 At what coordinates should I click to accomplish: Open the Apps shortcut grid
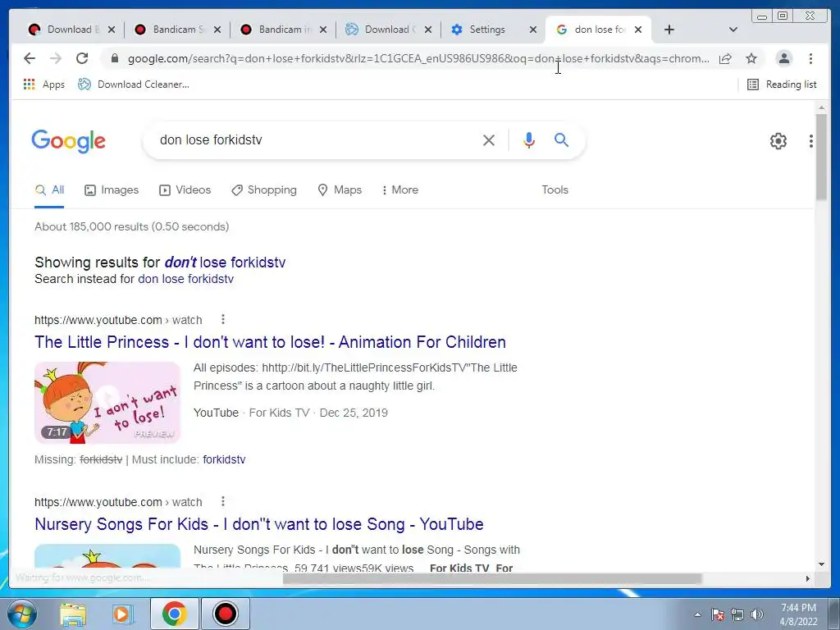coord(44,84)
